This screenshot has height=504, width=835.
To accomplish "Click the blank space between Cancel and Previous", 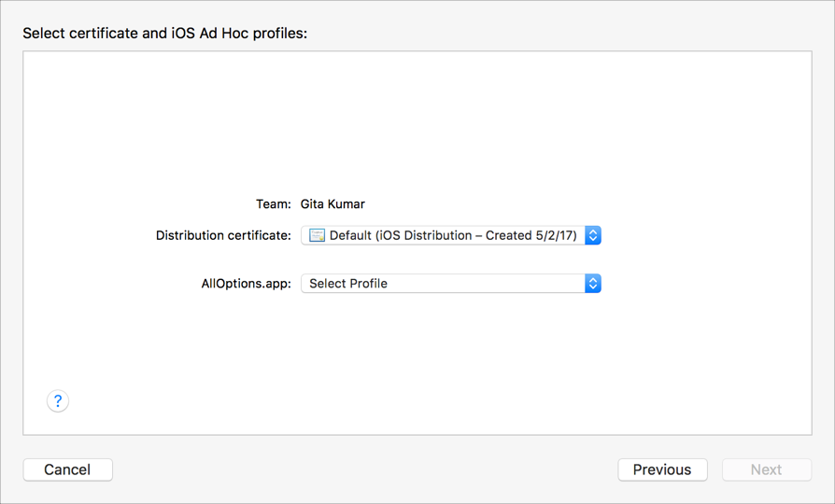I will (364, 469).
